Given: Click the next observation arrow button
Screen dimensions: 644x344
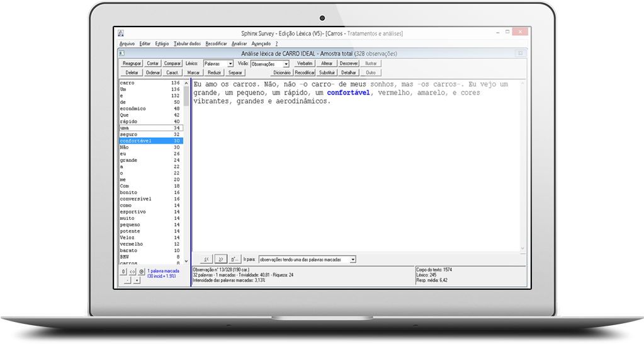Looking at the screenshot, I should [x=220, y=259].
